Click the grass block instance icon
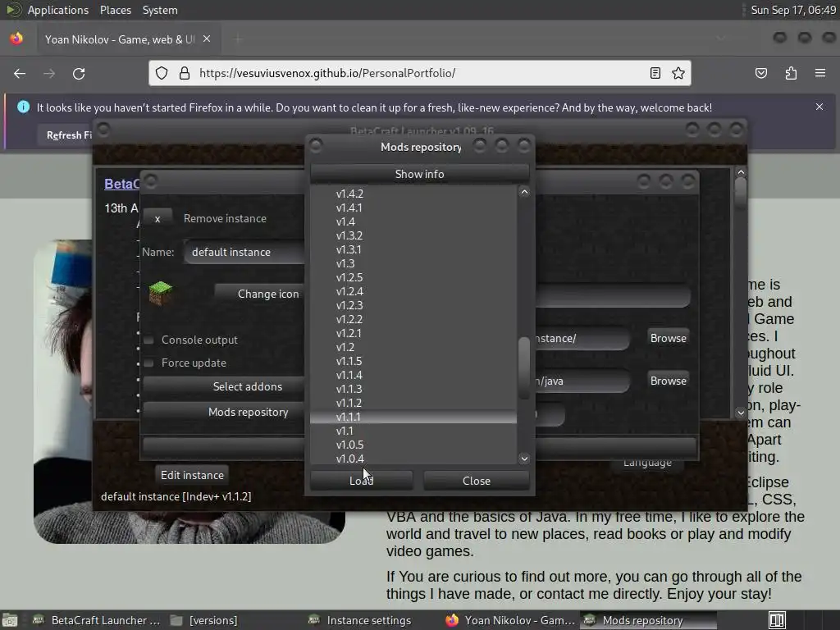 point(160,293)
